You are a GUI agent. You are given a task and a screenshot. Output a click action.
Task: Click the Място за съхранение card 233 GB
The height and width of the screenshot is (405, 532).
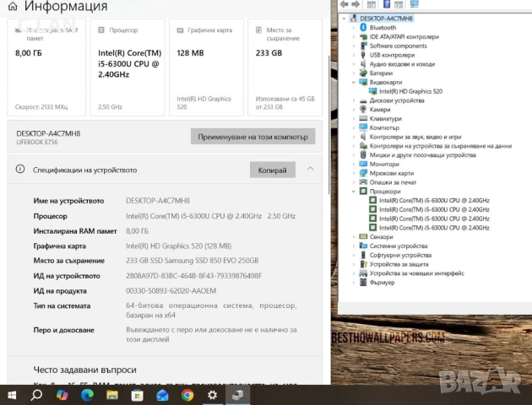[x=285, y=67]
